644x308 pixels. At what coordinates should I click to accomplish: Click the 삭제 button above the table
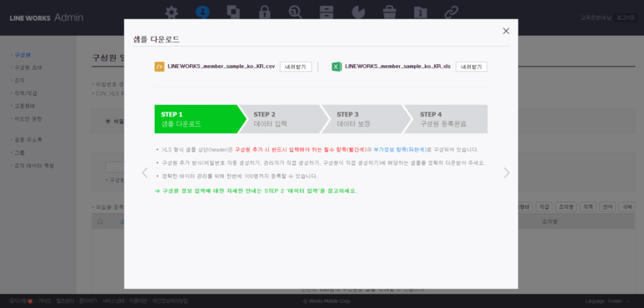pyautogui.click(x=627, y=206)
